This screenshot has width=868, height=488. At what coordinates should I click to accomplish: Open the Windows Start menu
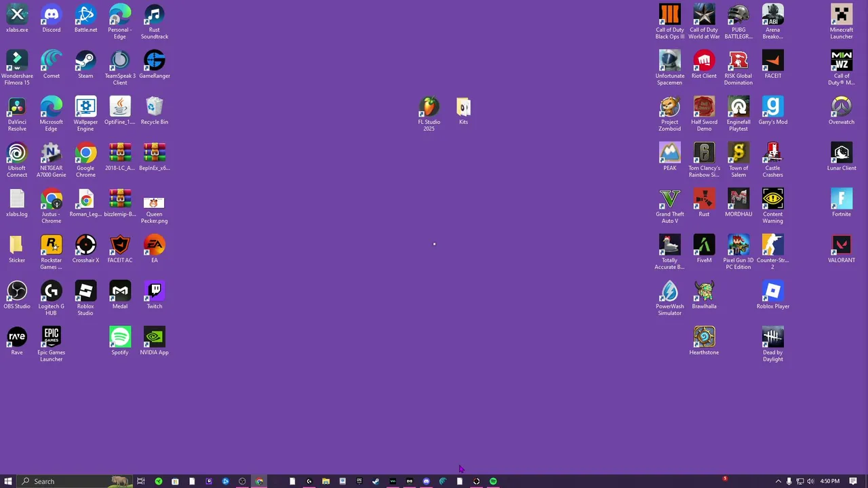[x=8, y=481]
